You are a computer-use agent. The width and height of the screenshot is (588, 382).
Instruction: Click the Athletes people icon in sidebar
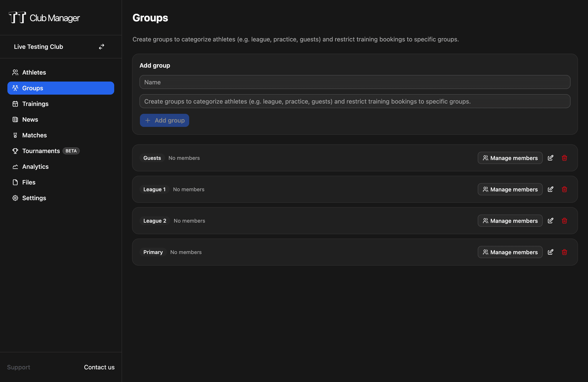(x=15, y=72)
